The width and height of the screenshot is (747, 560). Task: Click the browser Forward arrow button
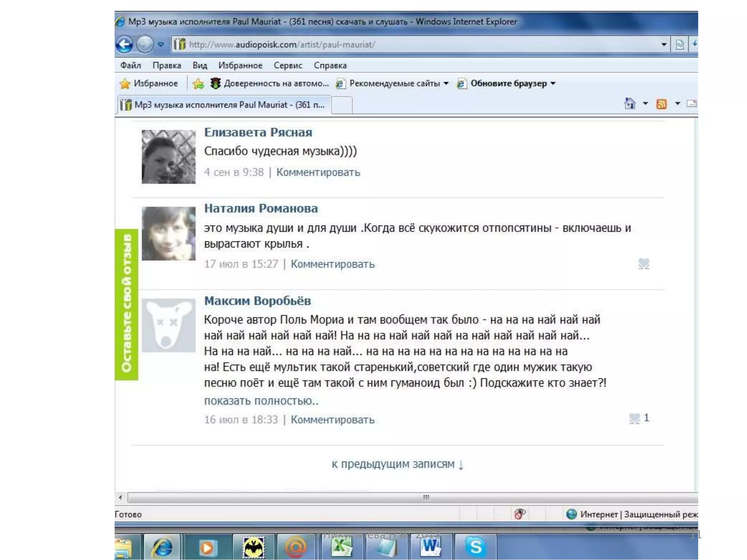[x=145, y=44]
